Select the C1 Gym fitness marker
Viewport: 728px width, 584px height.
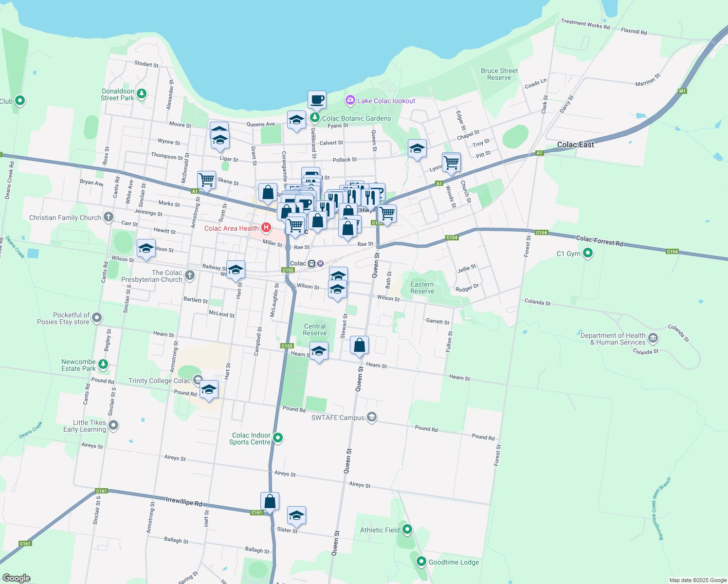point(587,253)
